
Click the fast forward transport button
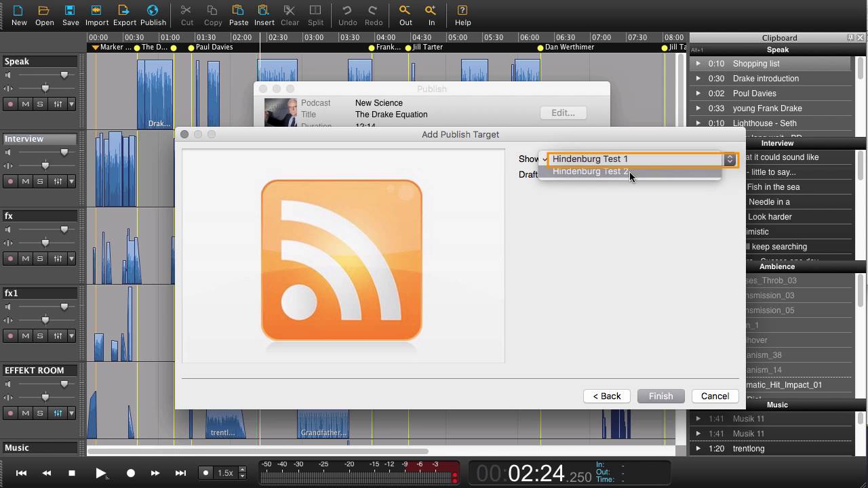(155, 473)
